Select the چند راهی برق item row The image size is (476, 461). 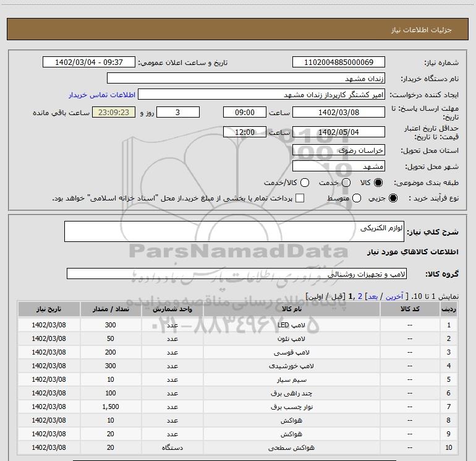coord(237,393)
